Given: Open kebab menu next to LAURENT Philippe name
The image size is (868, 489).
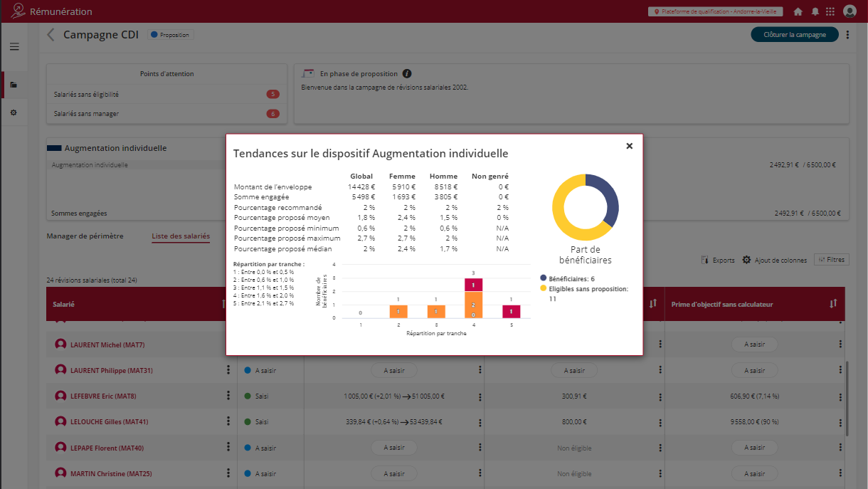Looking at the screenshot, I should [x=228, y=370].
